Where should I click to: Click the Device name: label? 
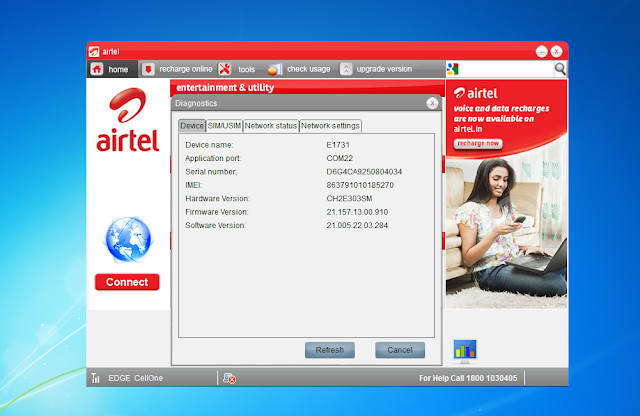pos(209,145)
